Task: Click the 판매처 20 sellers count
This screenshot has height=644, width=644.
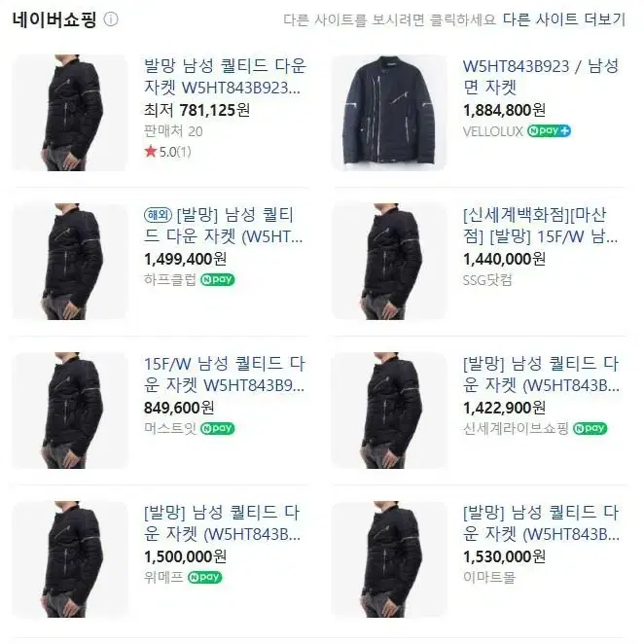Action: 173,131
